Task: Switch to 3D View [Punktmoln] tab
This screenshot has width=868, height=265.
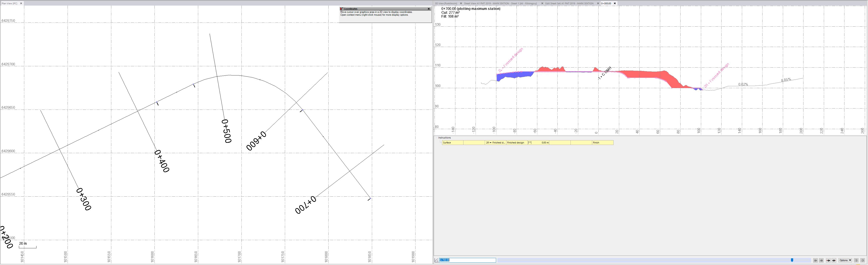Action: tap(445, 3)
